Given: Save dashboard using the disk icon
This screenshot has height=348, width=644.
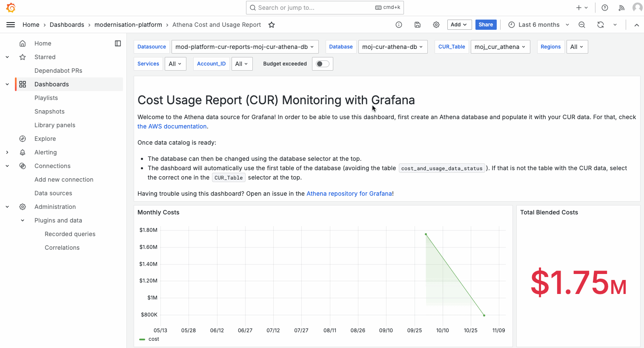Looking at the screenshot, I should (418, 25).
